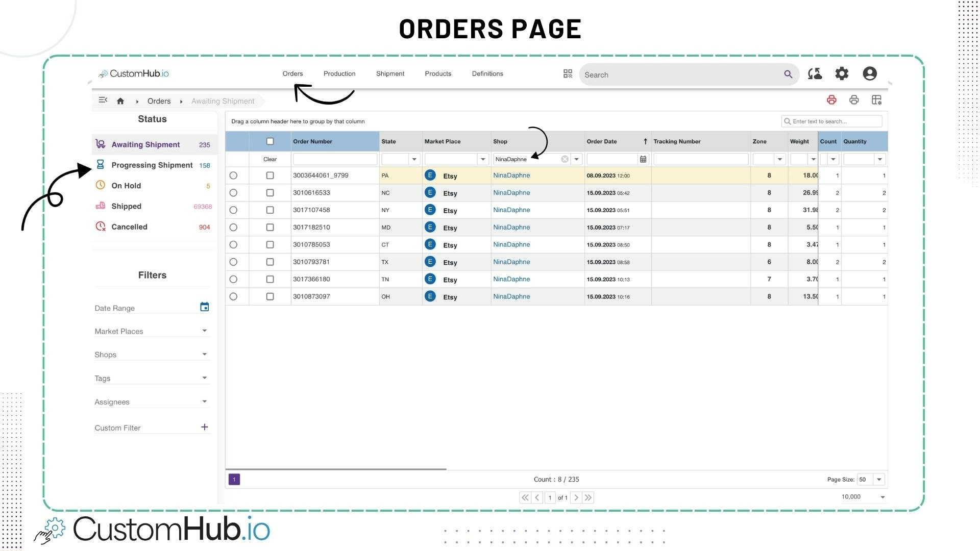Open the State column filter dropdown

[414, 159]
